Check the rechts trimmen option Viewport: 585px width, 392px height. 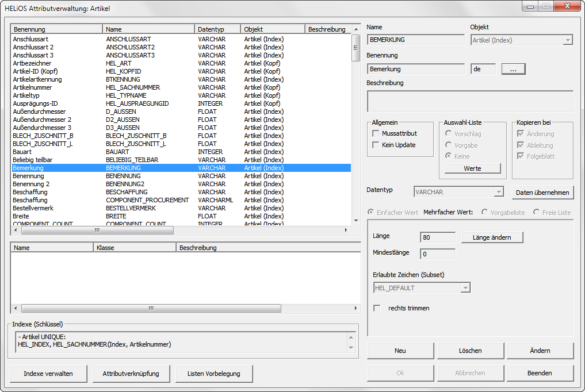pyautogui.click(x=377, y=308)
